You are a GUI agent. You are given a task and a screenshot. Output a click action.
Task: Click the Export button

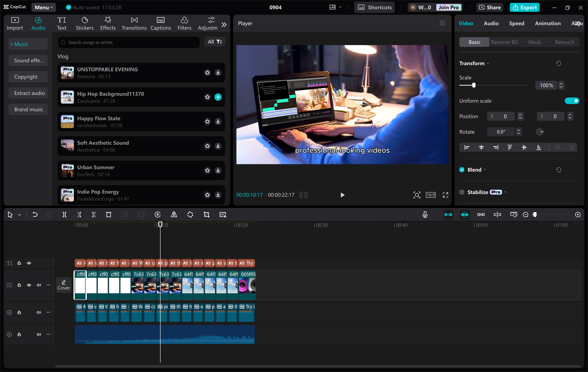524,7
